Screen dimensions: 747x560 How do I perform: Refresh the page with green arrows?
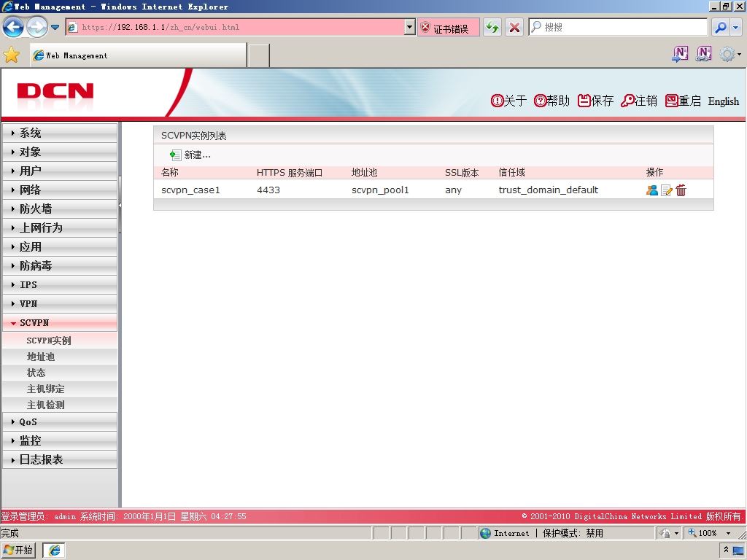click(492, 27)
